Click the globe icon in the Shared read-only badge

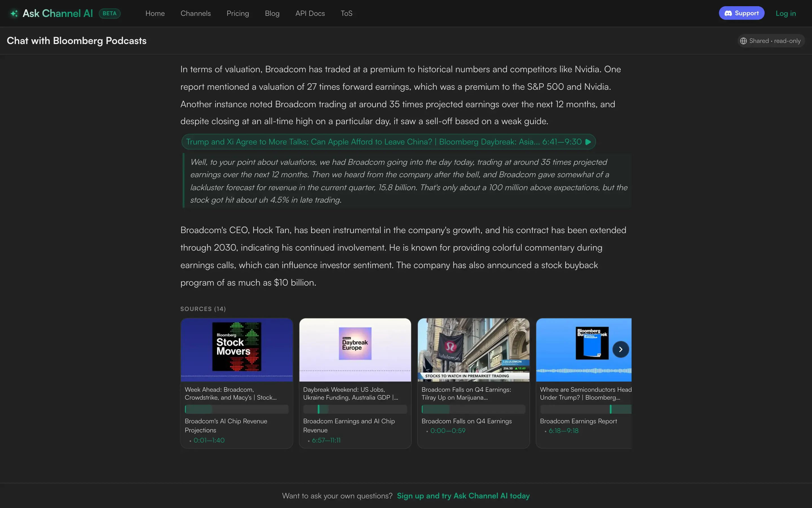click(743, 41)
